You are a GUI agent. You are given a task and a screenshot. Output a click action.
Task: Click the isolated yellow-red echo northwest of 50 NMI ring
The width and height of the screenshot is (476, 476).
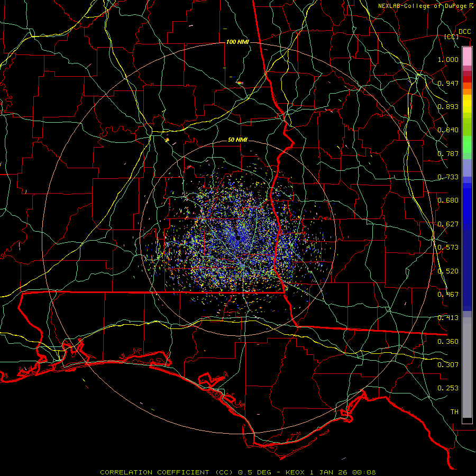pos(167,140)
